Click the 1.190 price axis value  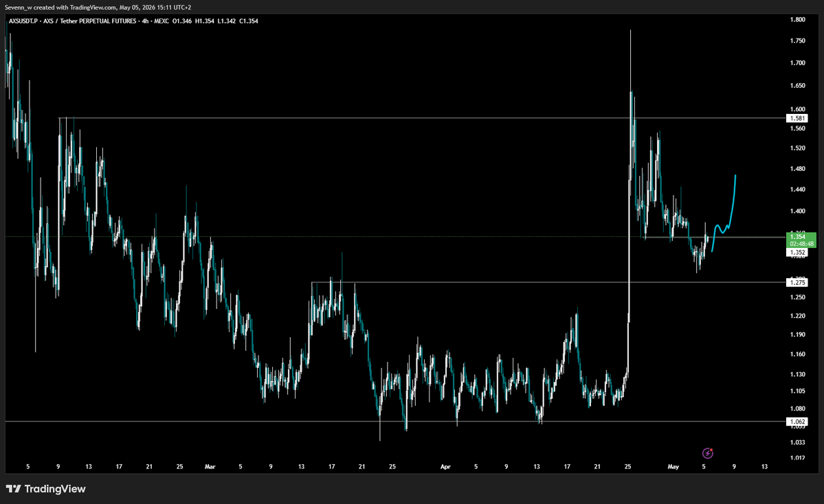coord(797,334)
